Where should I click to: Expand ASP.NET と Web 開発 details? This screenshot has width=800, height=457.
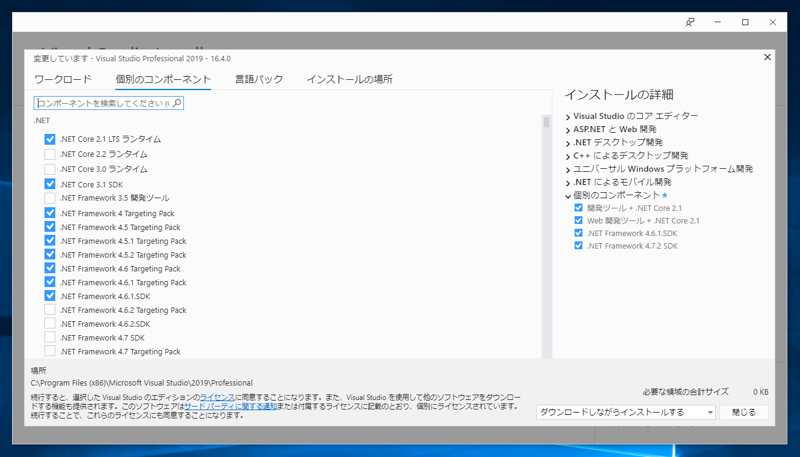568,130
